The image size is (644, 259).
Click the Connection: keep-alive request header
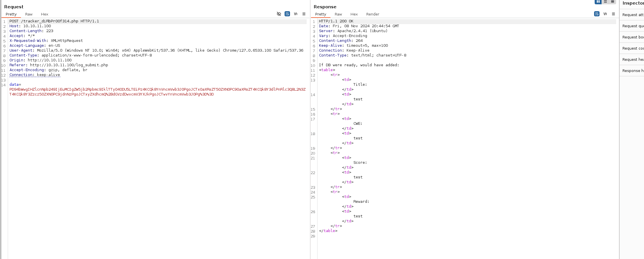tap(35, 75)
